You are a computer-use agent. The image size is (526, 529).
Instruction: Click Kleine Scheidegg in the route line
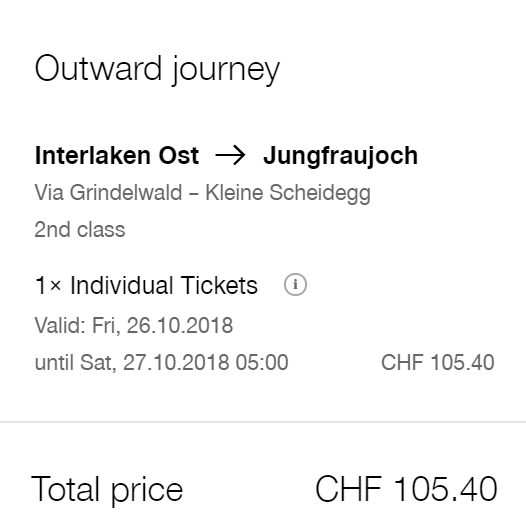288,193
